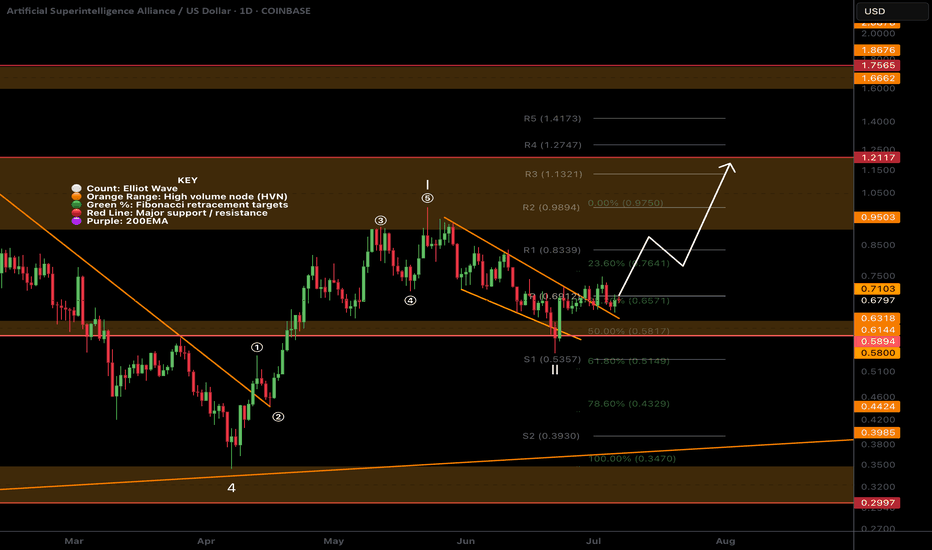Select the orange 0.4424 price label
Screen dimensions: 932x550
tap(877, 407)
